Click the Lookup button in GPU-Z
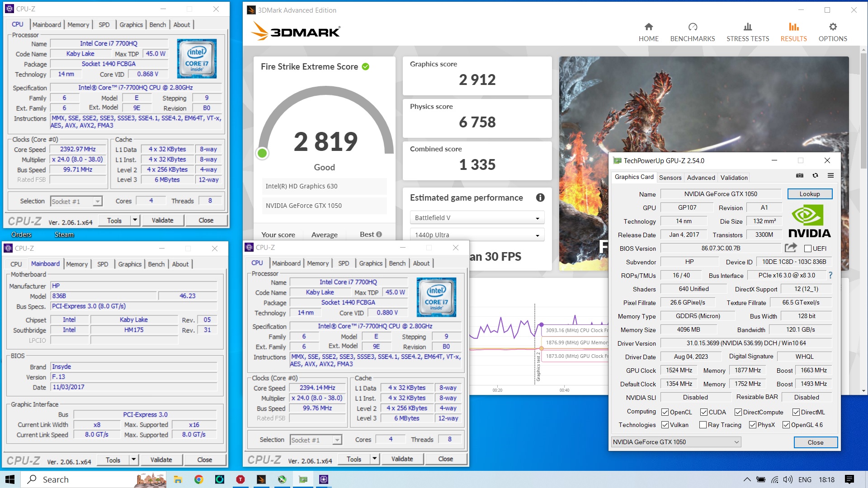This screenshot has width=868, height=488. (809, 194)
